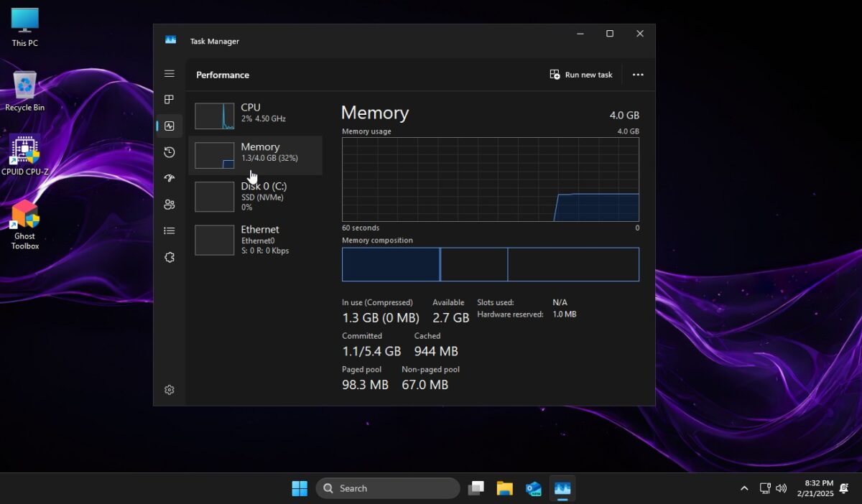Open Task Manager settings gear
The width and height of the screenshot is (862, 504).
click(x=170, y=389)
